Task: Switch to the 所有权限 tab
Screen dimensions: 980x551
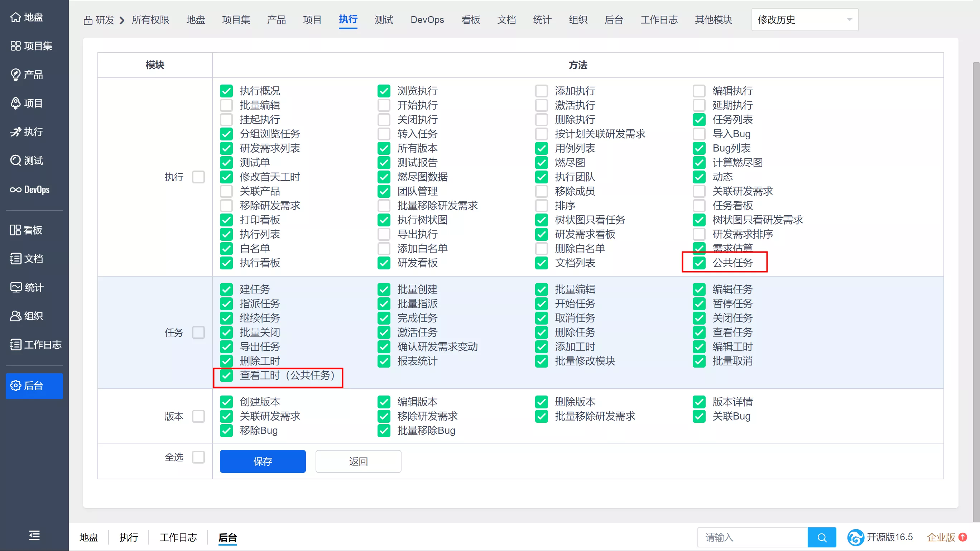Action: (150, 20)
